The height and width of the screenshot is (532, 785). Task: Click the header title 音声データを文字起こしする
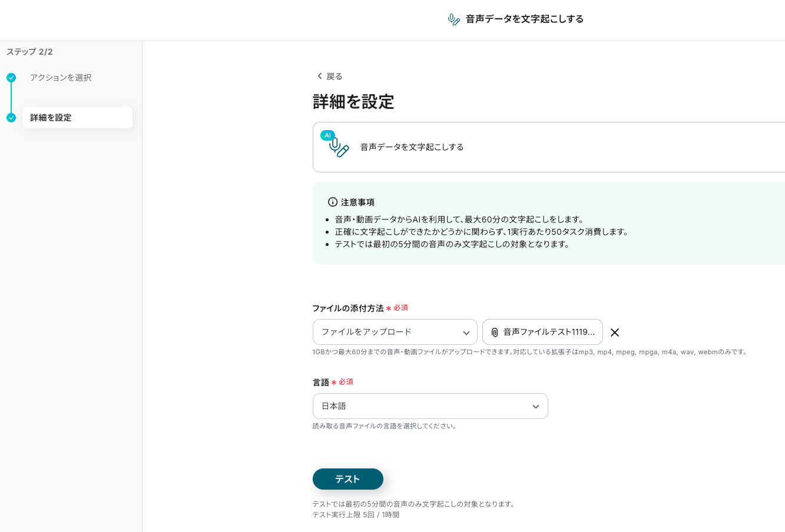click(524, 19)
